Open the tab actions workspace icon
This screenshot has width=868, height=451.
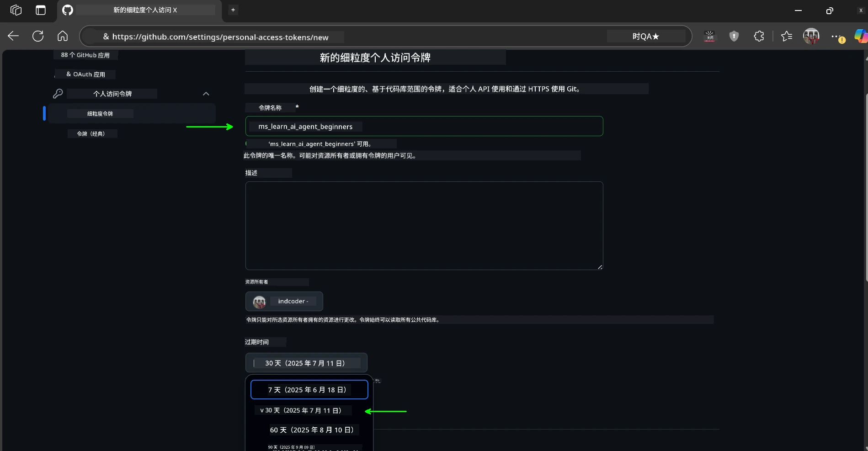16,10
